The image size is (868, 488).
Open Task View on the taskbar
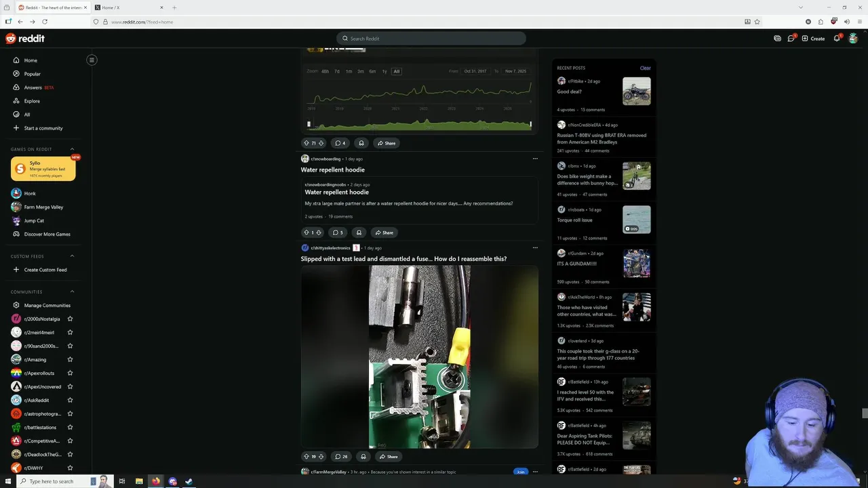122,481
